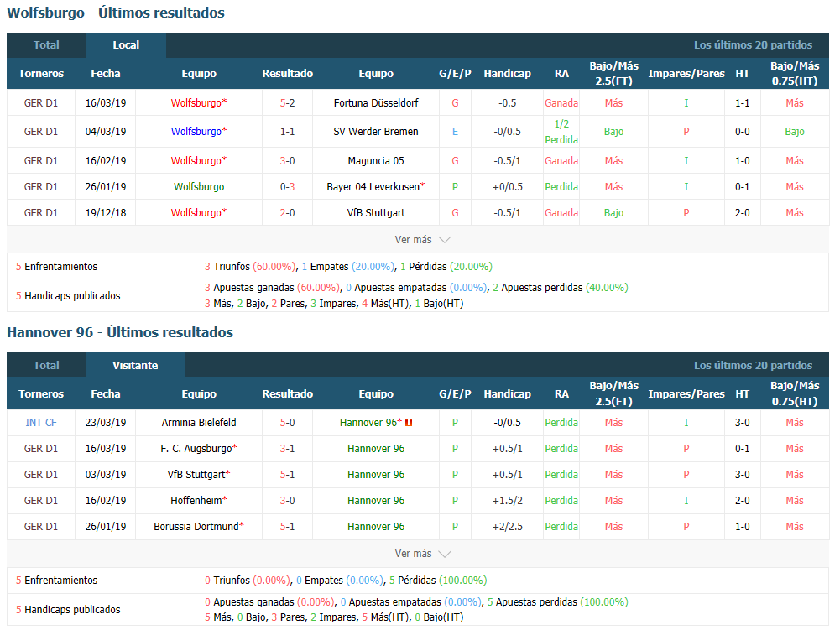Viewport: 840px width, 630px height.
Task: Open last 20 matches link in Hannover table
Action: (753, 366)
